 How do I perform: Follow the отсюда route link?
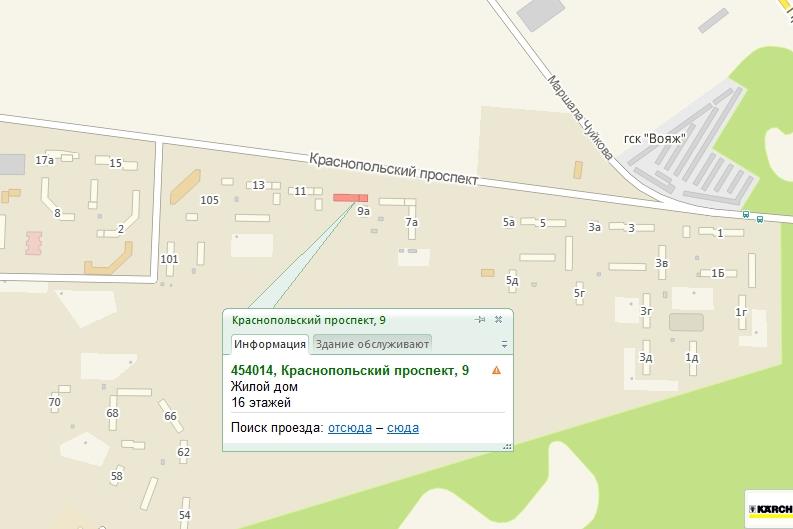[x=350, y=428]
